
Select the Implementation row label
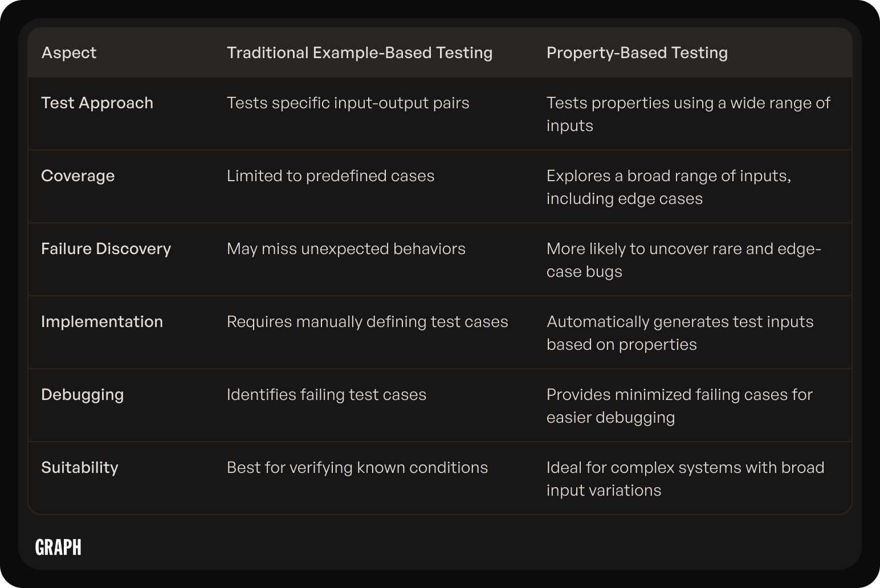pos(102,321)
